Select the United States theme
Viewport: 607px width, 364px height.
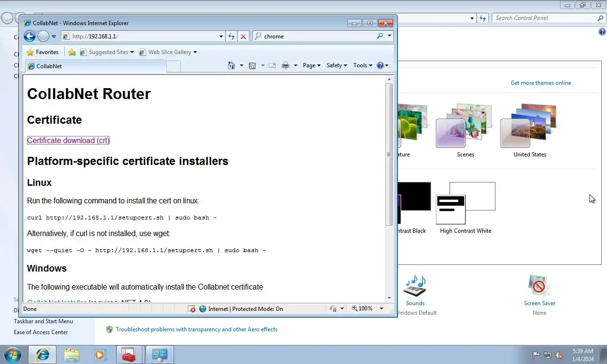pos(530,131)
